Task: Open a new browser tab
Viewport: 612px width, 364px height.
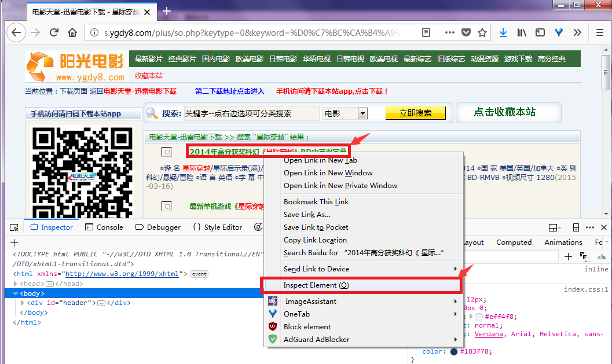Action: 167,11
